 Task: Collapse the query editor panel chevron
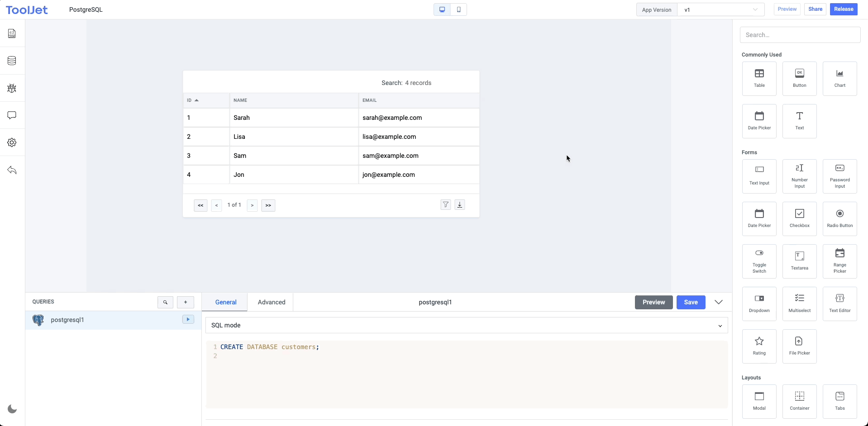tap(719, 302)
